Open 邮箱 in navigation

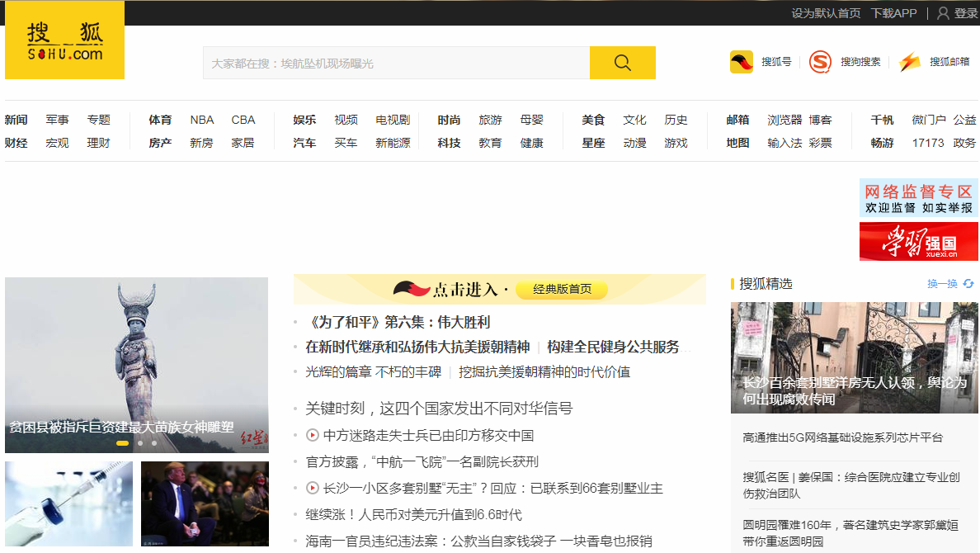(737, 120)
